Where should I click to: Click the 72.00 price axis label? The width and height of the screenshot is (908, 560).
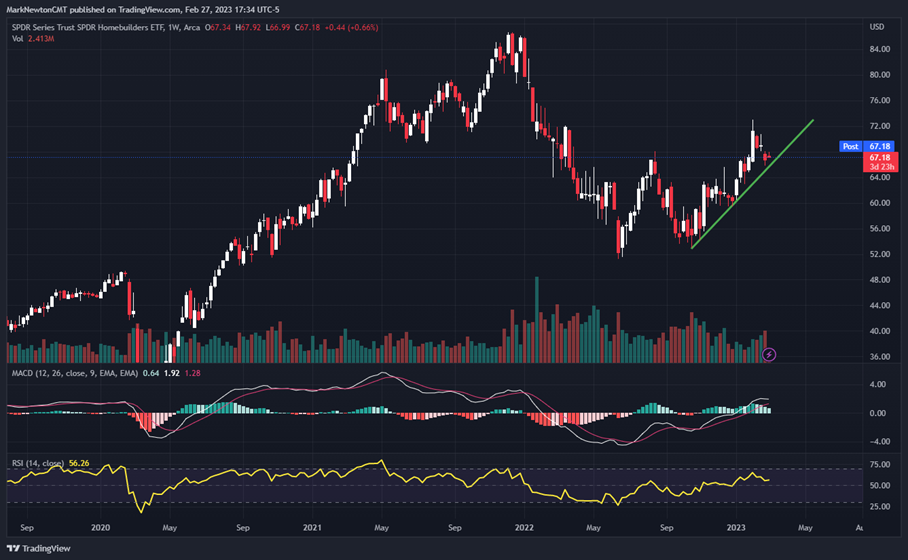pos(880,126)
